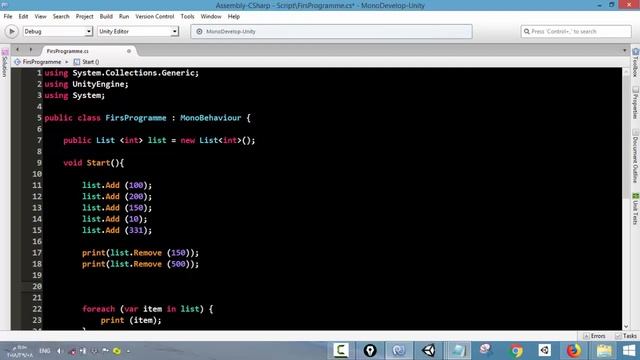Click line 18 print list.Remove (500)
Viewport: 640px width, 360px height.
point(140,264)
